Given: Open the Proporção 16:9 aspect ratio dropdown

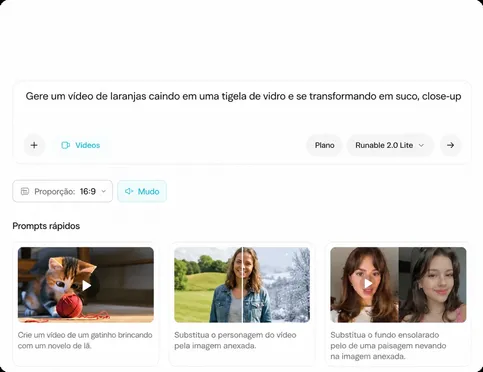Looking at the screenshot, I should [x=63, y=191].
